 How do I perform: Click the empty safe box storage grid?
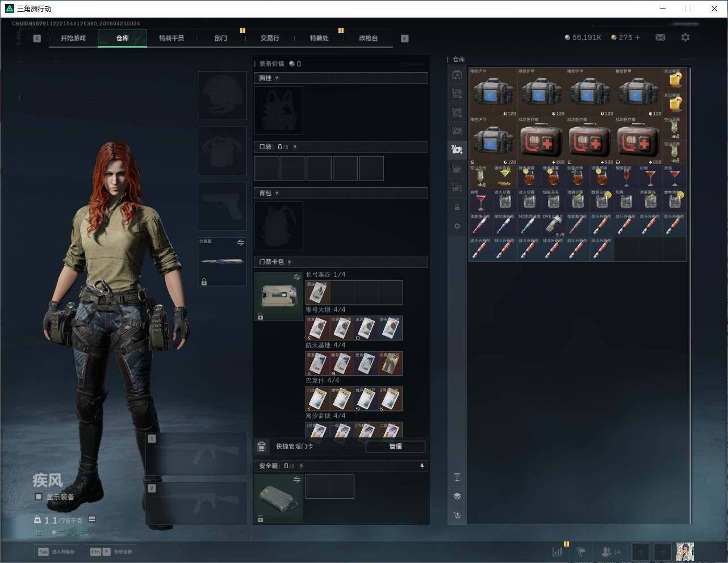click(330, 486)
